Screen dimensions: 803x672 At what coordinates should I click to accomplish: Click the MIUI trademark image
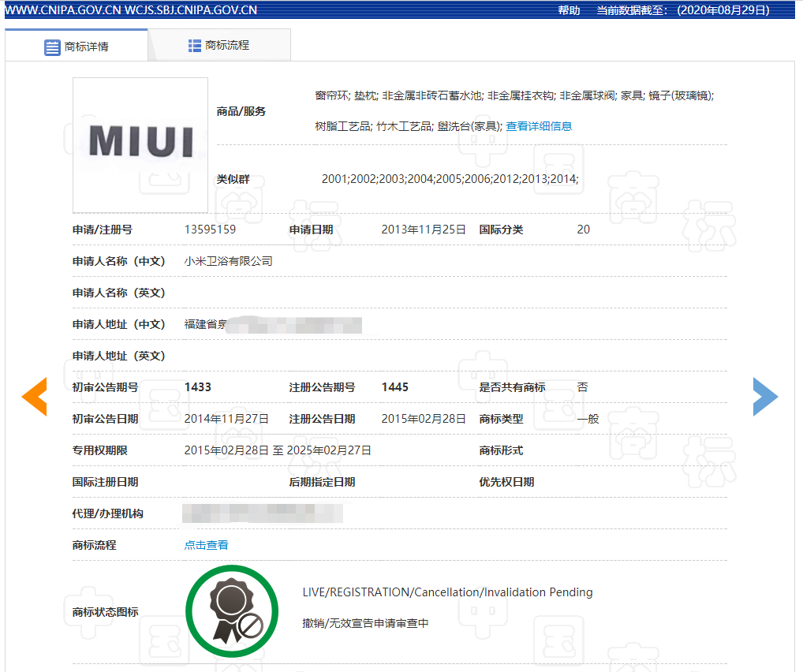coord(140,145)
